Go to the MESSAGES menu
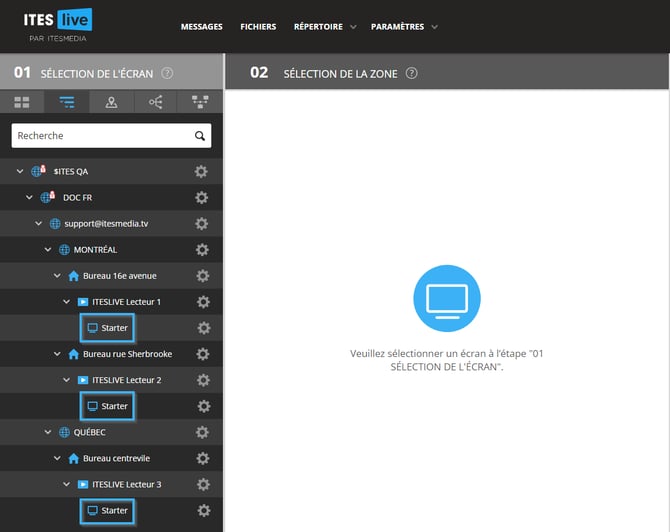 pyautogui.click(x=201, y=27)
